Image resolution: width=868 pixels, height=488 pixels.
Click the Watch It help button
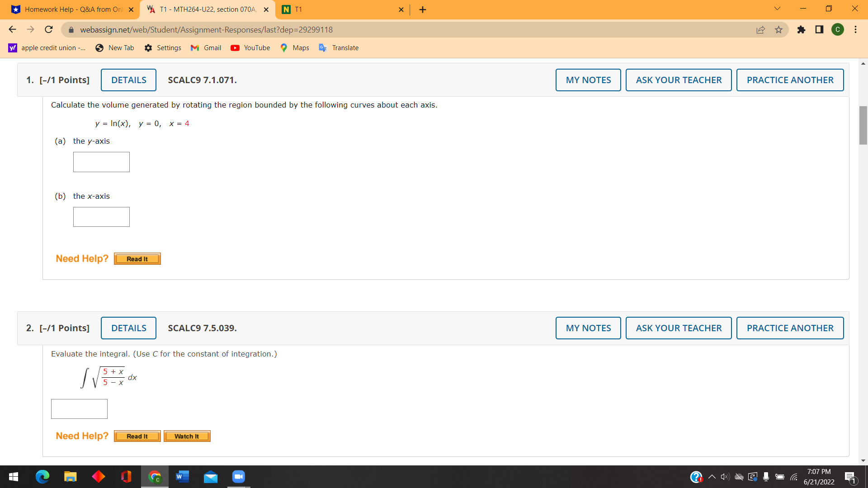pos(187,436)
